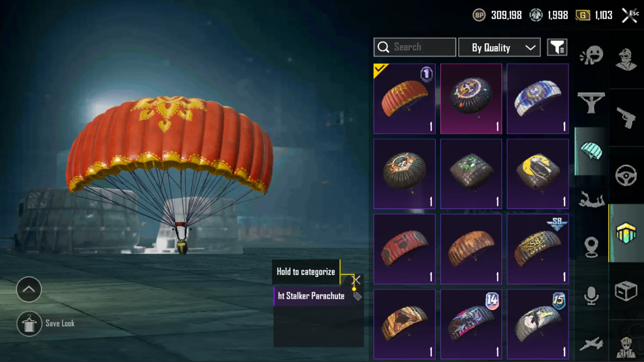
Task: Open the crate box category
Action: coord(626,291)
